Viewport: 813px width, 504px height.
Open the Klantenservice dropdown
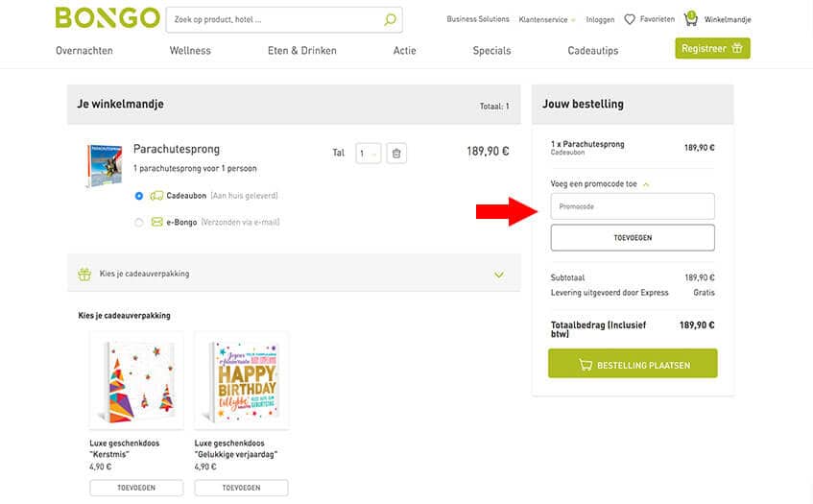coord(547,19)
